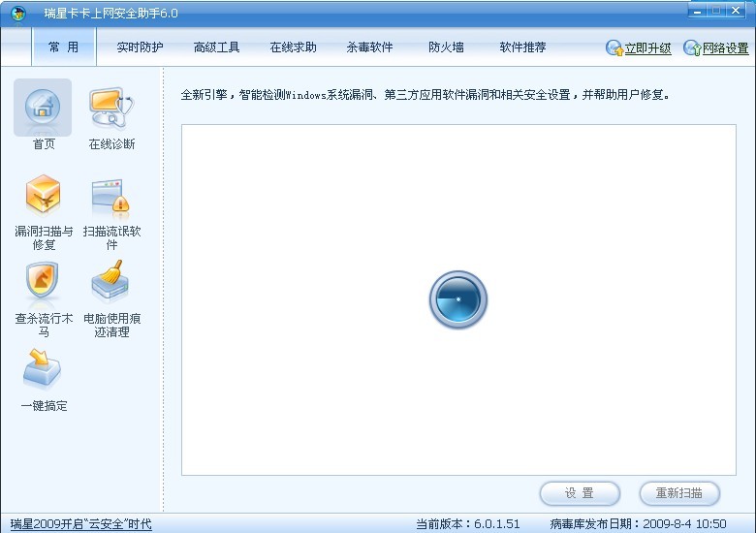Screen dimensions: 756x533
Task: Click the globe icon beside 立即升级
Action: pos(614,47)
